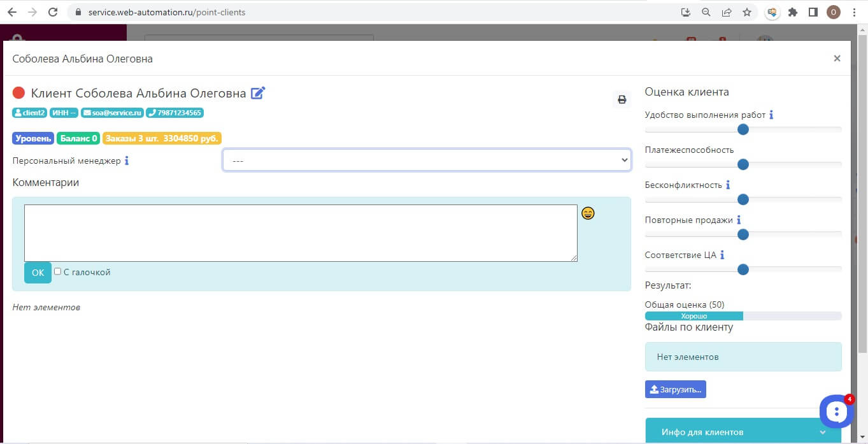This screenshot has width=868, height=444.
Task: Submit comment with OK button
Action: [x=38, y=273]
